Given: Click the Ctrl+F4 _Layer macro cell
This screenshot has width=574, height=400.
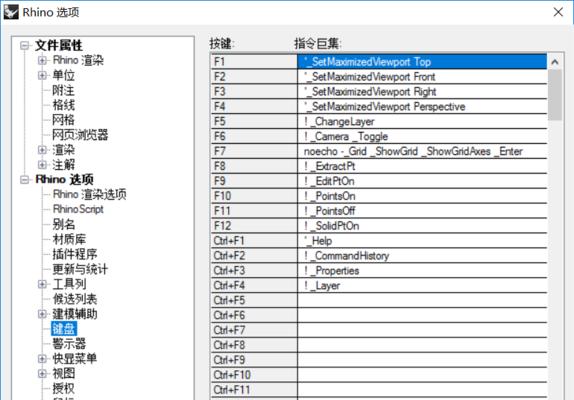Looking at the screenshot, I should coord(422,285).
